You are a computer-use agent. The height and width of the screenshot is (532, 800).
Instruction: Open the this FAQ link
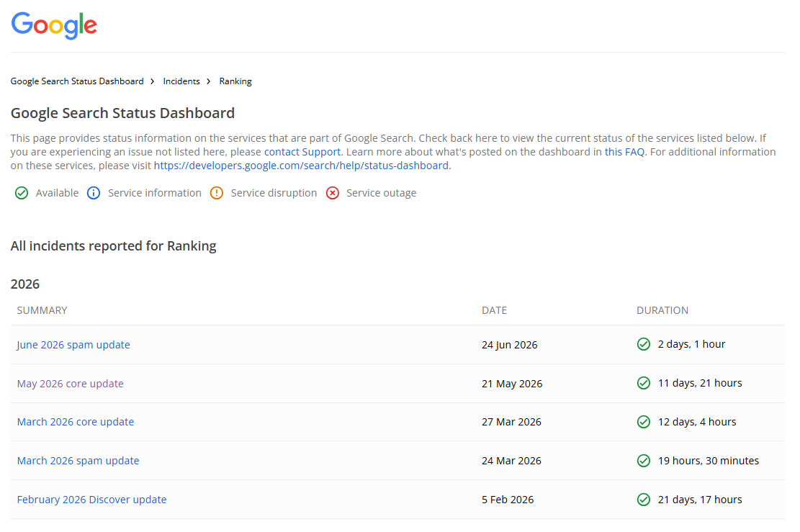point(624,152)
